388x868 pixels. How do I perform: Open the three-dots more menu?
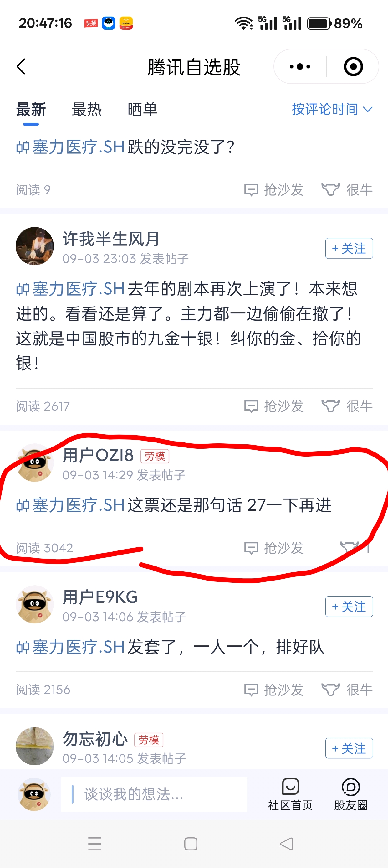[x=300, y=66]
